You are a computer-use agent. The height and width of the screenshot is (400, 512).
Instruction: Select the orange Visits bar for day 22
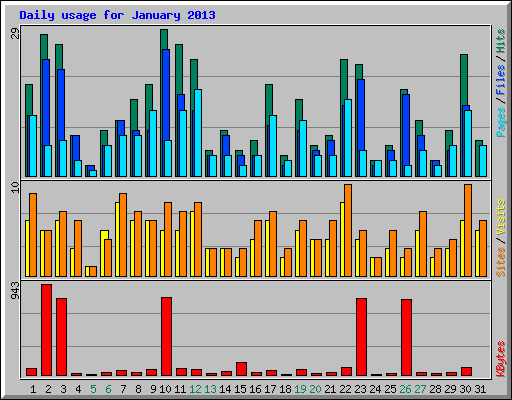(x=348, y=230)
